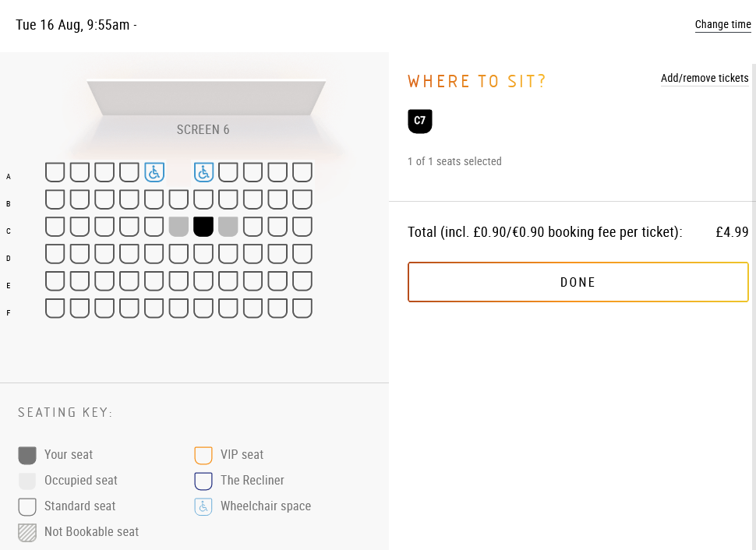Open Add/remove tickets link
This screenshot has width=756, height=550.
point(705,78)
